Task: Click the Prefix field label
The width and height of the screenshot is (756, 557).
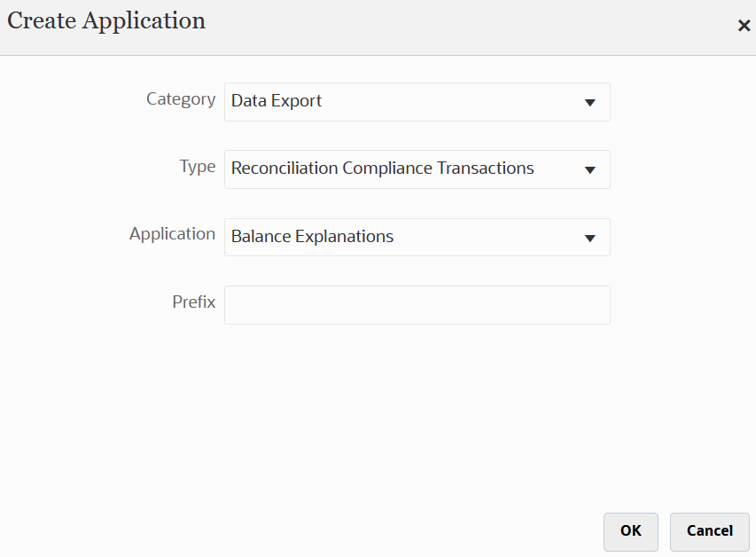Action: click(x=194, y=302)
